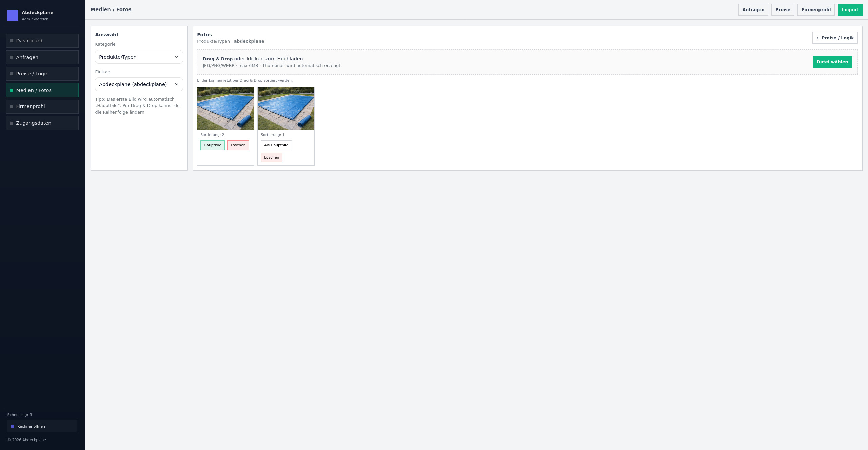Open Dashboard in the sidebar

(x=42, y=41)
